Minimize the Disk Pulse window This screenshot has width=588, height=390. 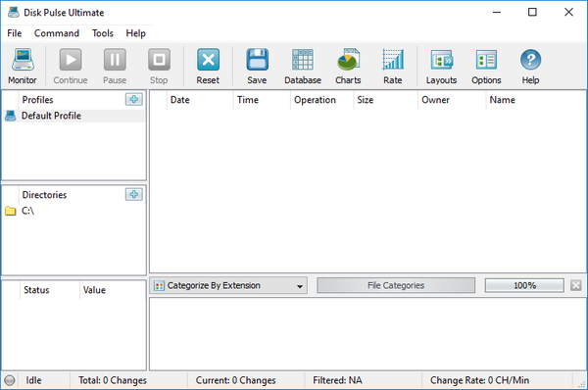coord(497,13)
